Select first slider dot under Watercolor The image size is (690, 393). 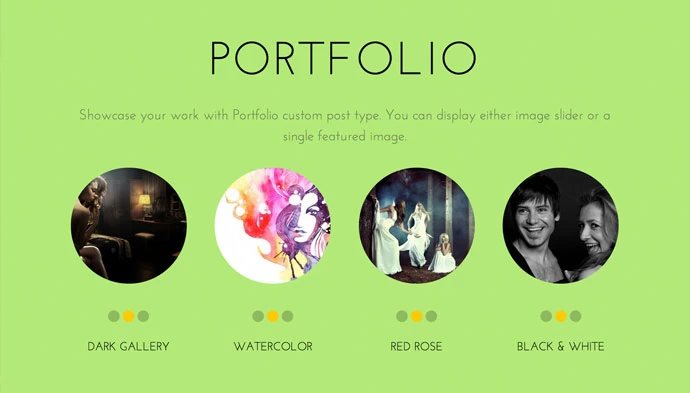(x=258, y=316)
